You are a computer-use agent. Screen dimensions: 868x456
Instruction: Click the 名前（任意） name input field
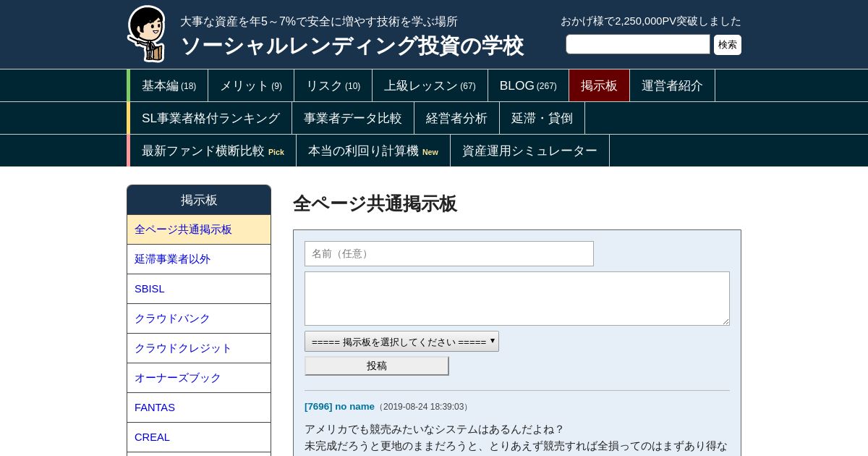(449, 253)
